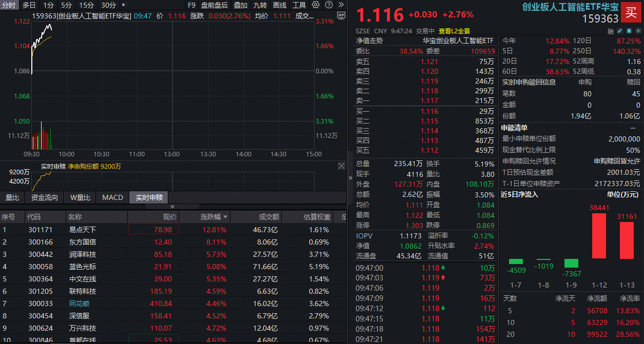Expand the » chevron for more toolbar tools
The height and width of the screenshot is (344, 644).
point(341,5)
